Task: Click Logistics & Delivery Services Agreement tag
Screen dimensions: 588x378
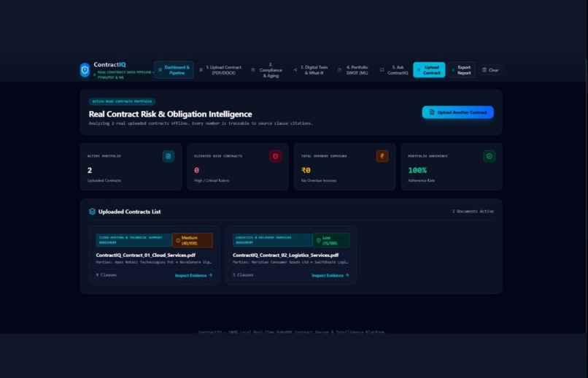Action: coord(272,240)
